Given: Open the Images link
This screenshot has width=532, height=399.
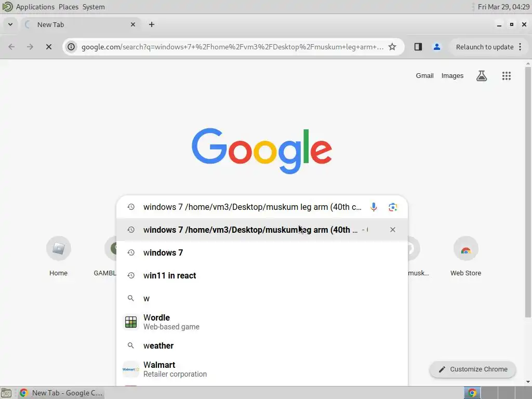Looking at the screenshot, I should [x=453, y=76].
